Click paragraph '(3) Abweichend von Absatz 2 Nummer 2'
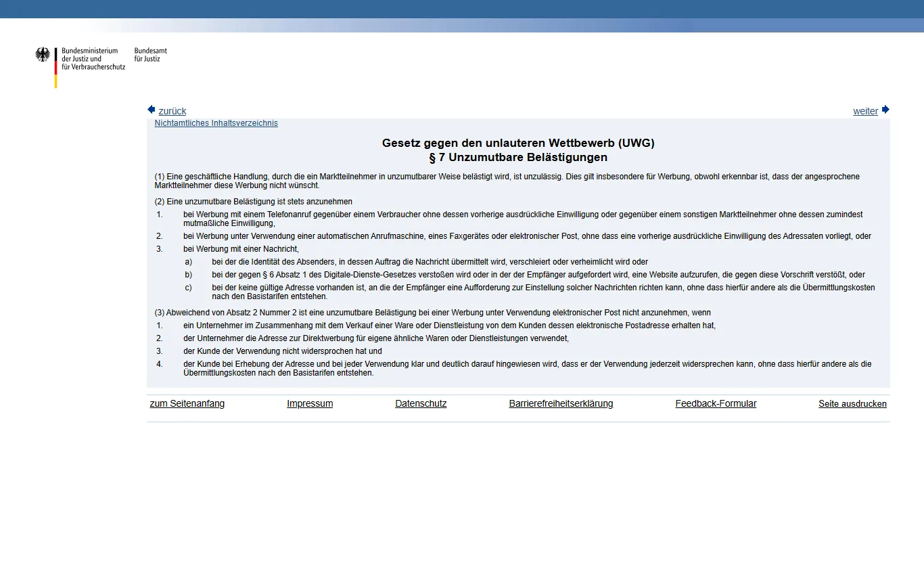This screenshot has width=924, height=582. coord(433,313)
